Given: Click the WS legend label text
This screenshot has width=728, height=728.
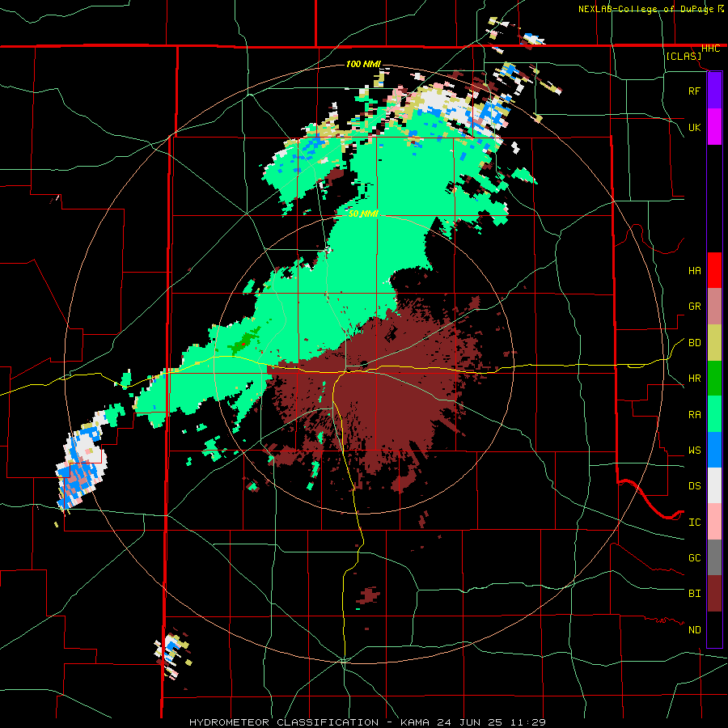Looking at the screenshot, I should coord(694,451).
